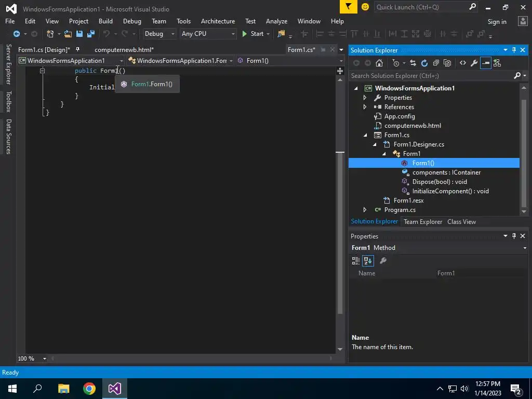Click the Open File folder icon
Screen dimensions: 532x399
[x=68, y=34]
